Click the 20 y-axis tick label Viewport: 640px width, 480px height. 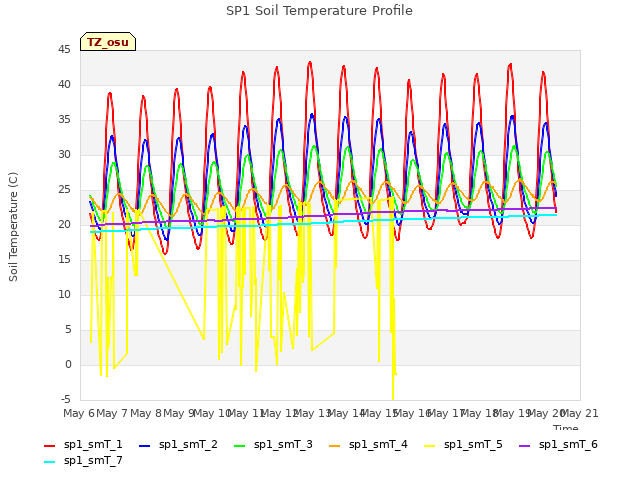(64, 224)
